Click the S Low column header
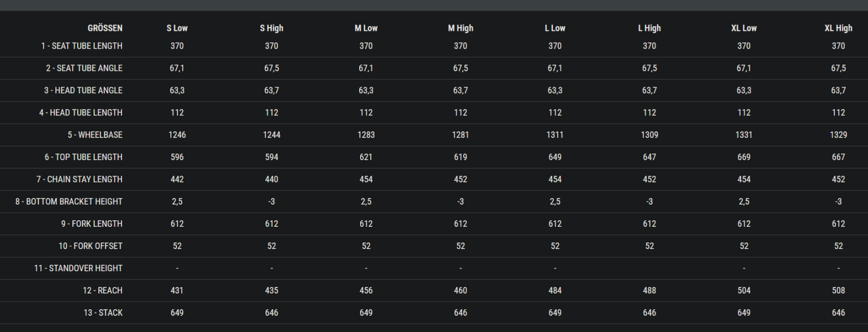This screenshot has width=868, height=332. click(x=177, y=28)
